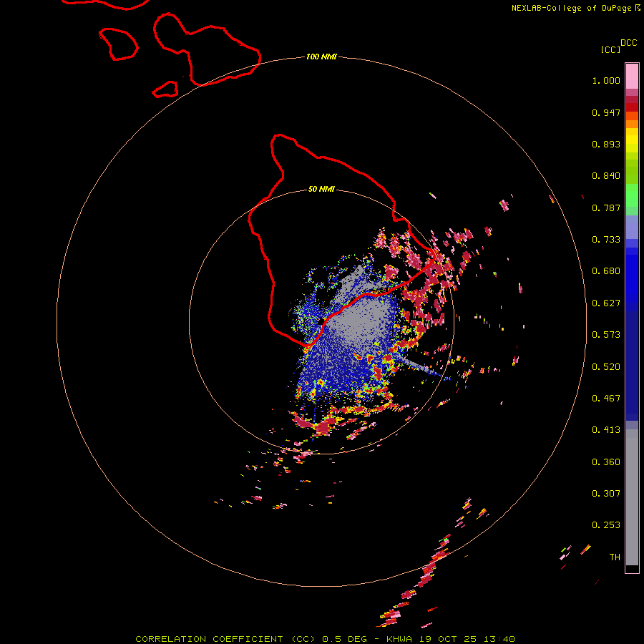Select the 1.000 value on the color scale

606,81
